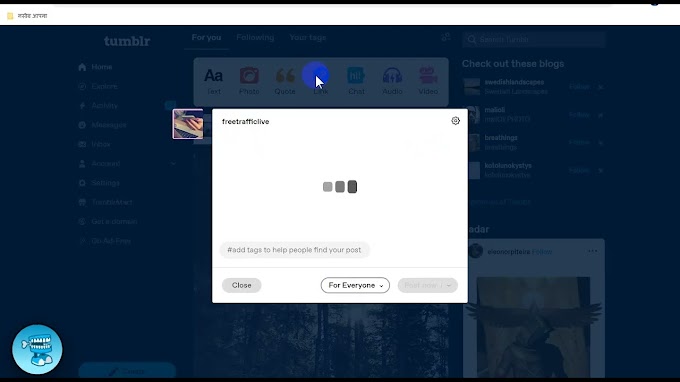Click the Home sidebar icon
The image size is (680, 382).
[x=82, y=67]
